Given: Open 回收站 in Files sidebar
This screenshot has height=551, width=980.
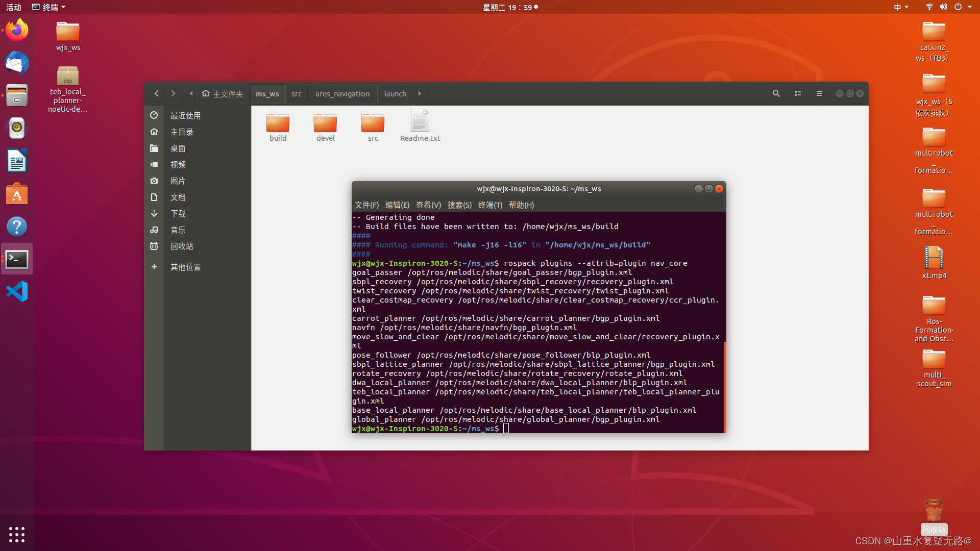Looking at the screenshot, I should click(198, 246).
